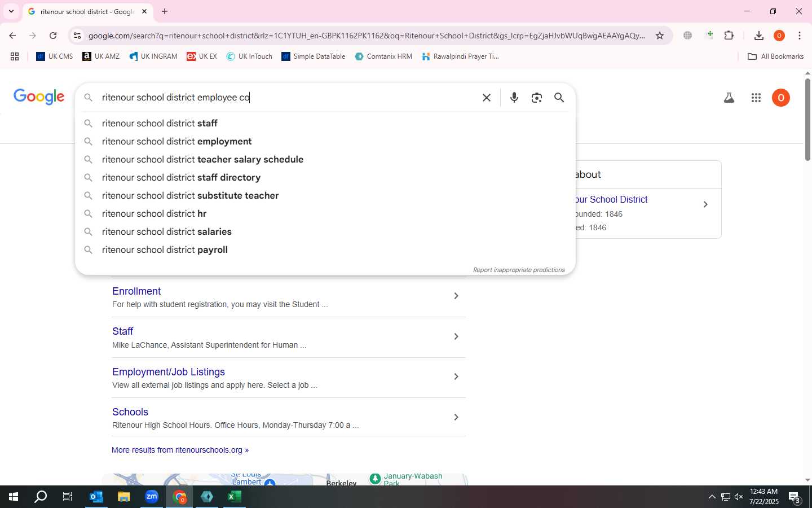Select suggestion ritenour school district employment

coord(325,141)
